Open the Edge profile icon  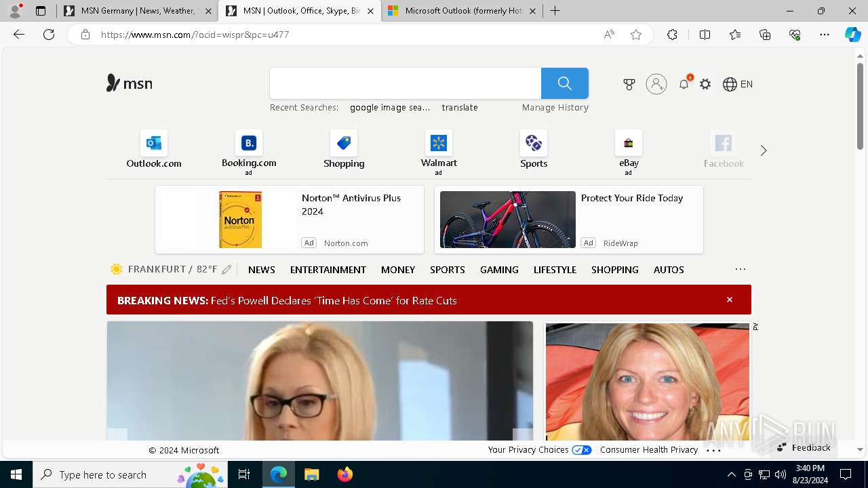pyautogui.click(x=14, y=11)
